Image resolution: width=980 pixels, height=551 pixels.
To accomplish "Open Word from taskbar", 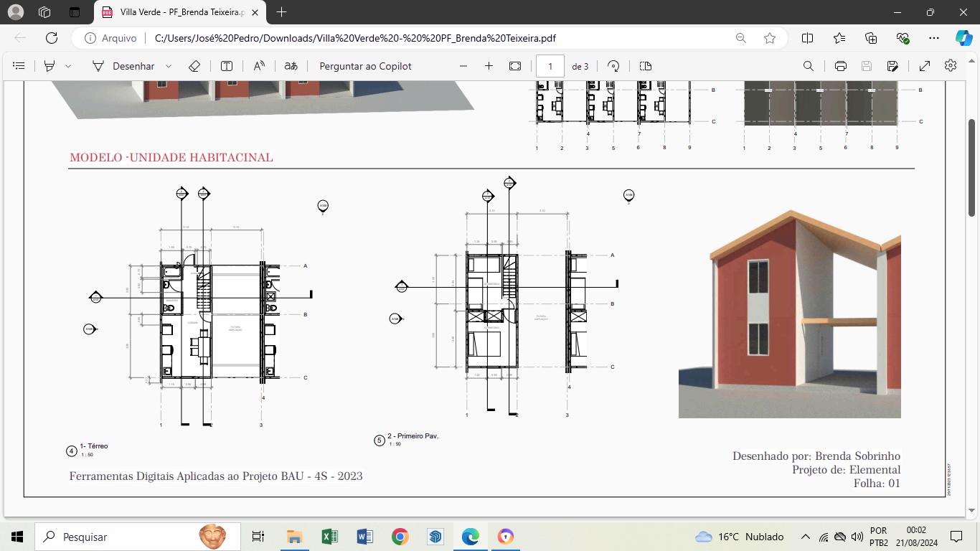I will (364, 537).
